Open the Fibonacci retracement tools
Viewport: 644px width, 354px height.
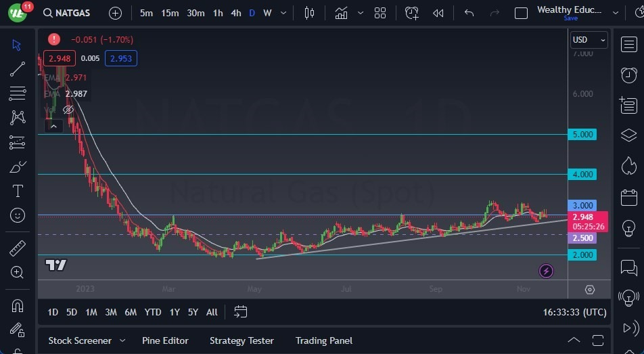(18, 93)
